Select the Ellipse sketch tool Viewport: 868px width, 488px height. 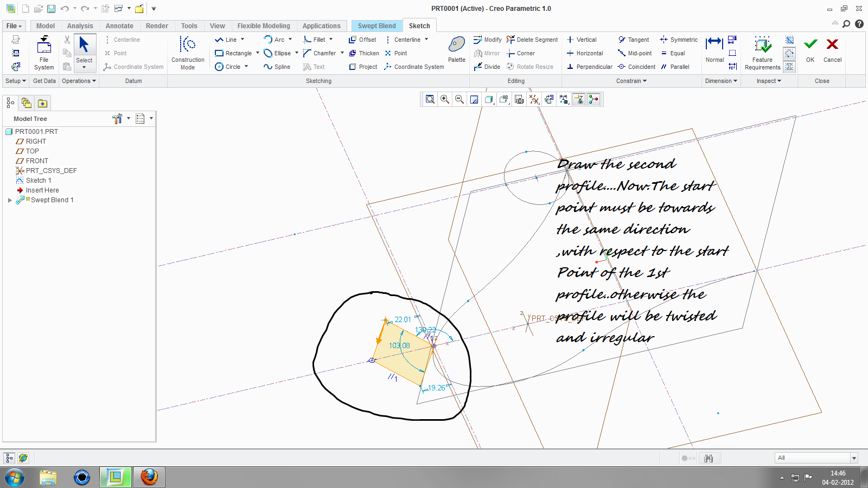pos(277,53)
